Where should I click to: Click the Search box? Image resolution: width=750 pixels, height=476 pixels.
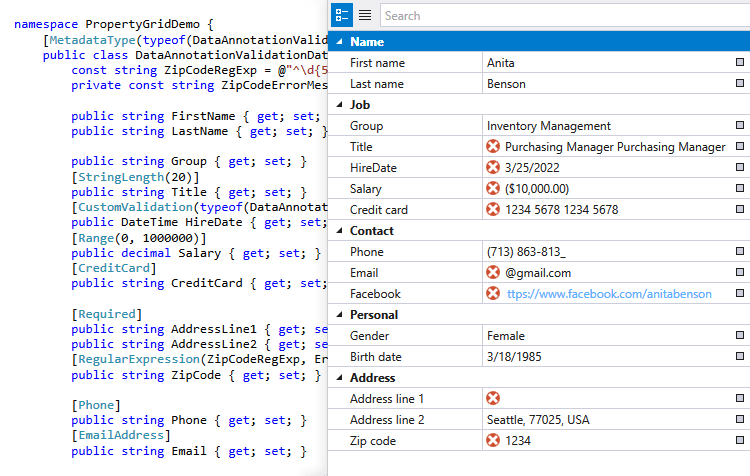coord(560,15)
